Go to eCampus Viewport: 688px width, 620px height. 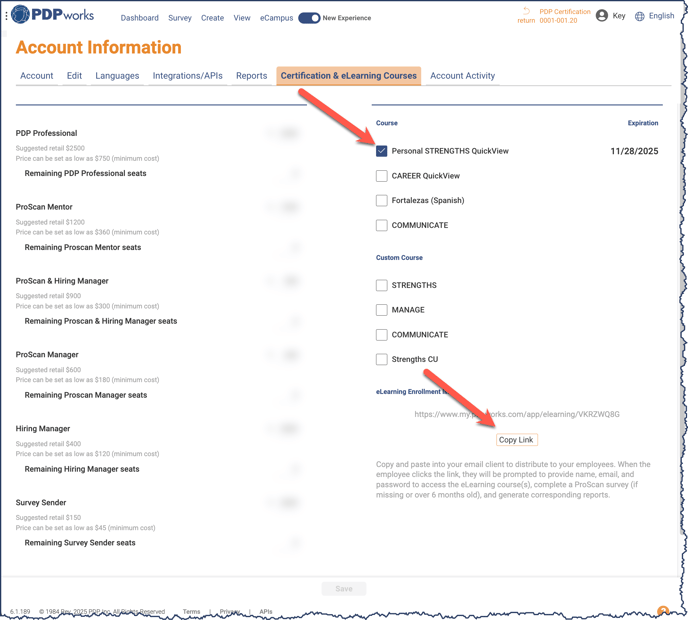[276, 18]
